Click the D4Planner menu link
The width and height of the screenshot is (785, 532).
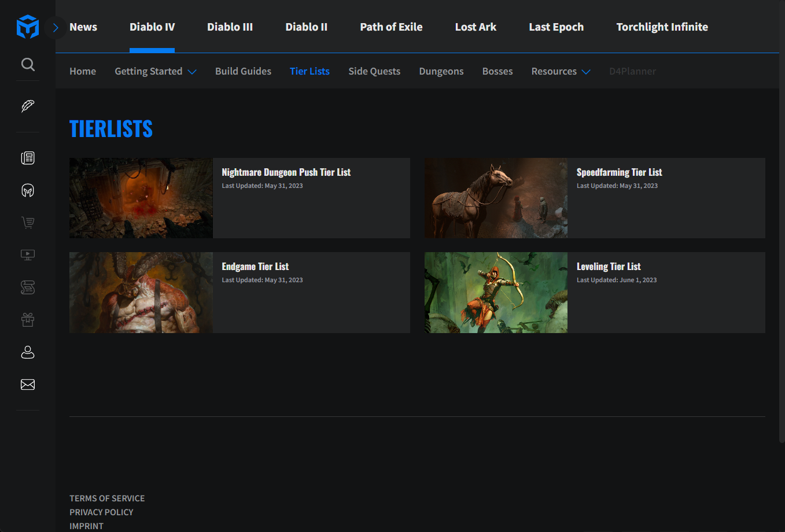[x=633, y=71]
